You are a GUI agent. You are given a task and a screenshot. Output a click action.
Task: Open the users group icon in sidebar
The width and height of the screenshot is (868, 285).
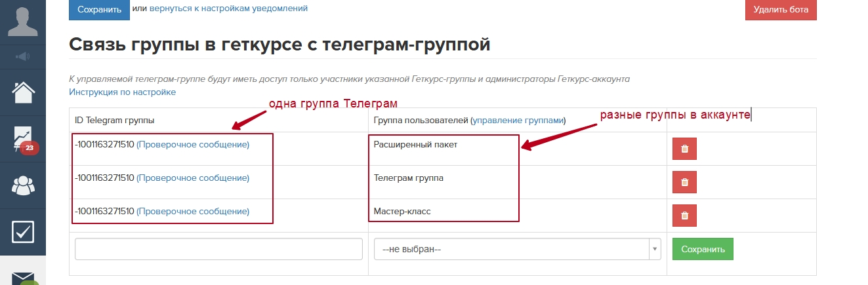pos(23,186)
